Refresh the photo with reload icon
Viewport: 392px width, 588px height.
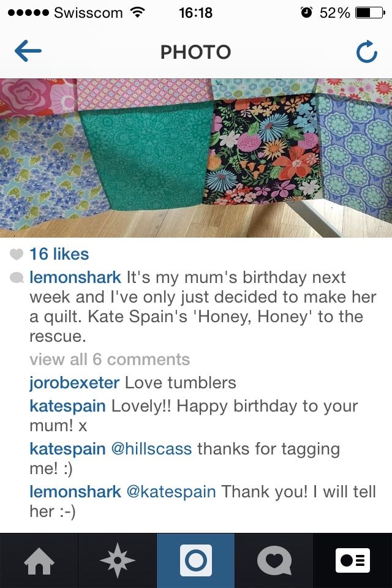(366, 51)
